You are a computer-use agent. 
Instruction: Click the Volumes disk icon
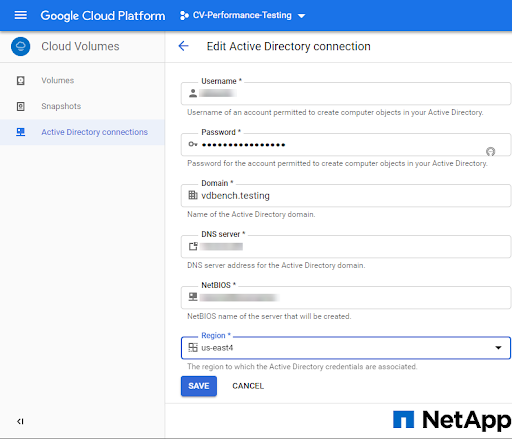21,81
